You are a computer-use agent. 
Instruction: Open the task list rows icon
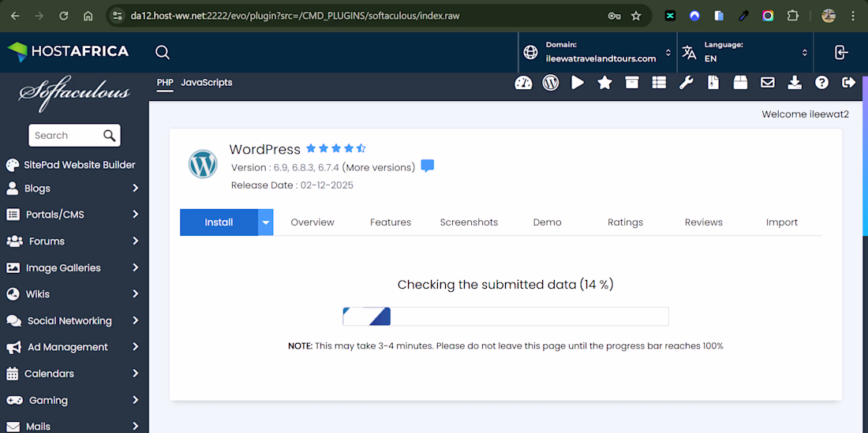(659, 83)
